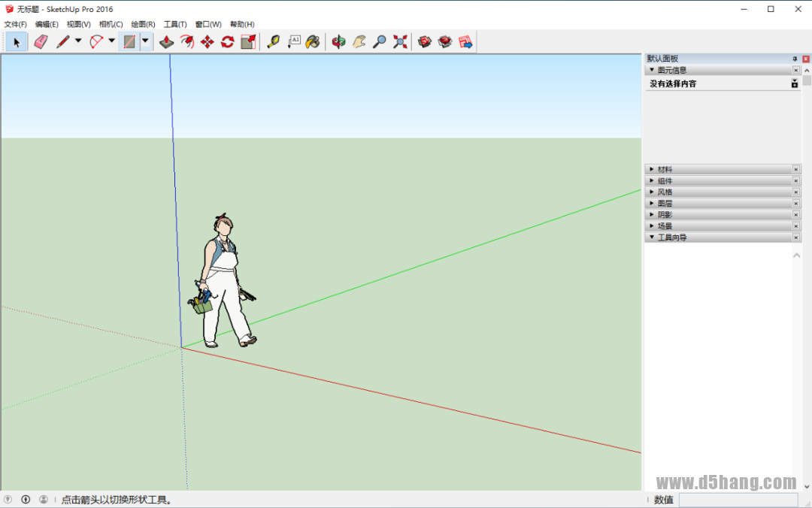Viewport: 812px width, 508px height.
Task: Click the Send to LayOut icon
Action: (x=465, y=42)
